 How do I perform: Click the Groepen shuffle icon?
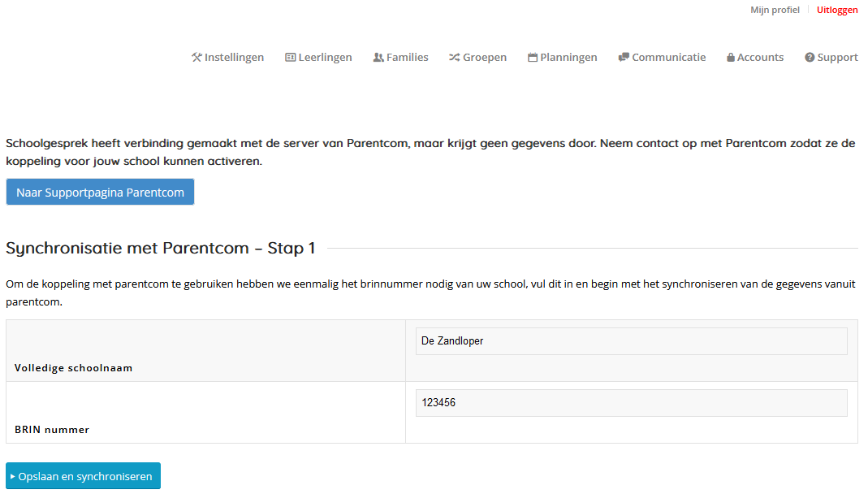[x=455, y=57]
